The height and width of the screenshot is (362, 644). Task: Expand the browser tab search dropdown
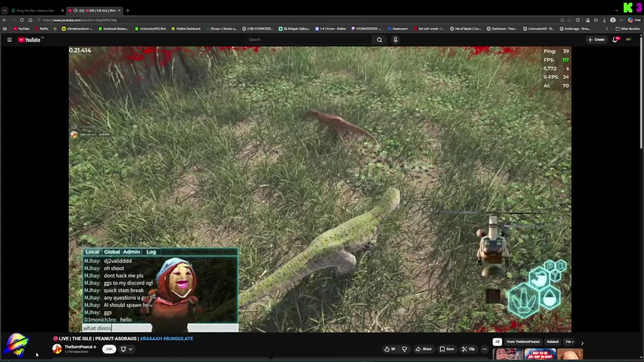pos(5,11)
